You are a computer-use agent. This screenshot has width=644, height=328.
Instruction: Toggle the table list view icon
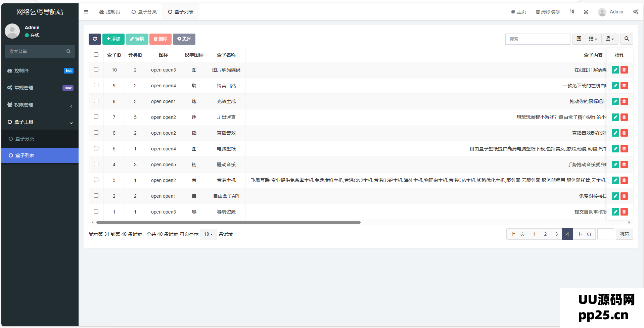point(579,39)
